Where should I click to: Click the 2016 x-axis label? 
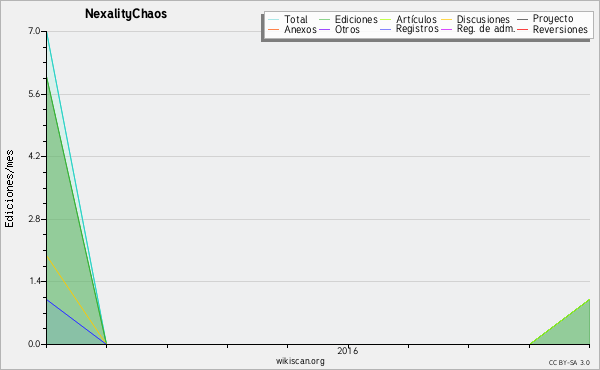click(347, 350)
